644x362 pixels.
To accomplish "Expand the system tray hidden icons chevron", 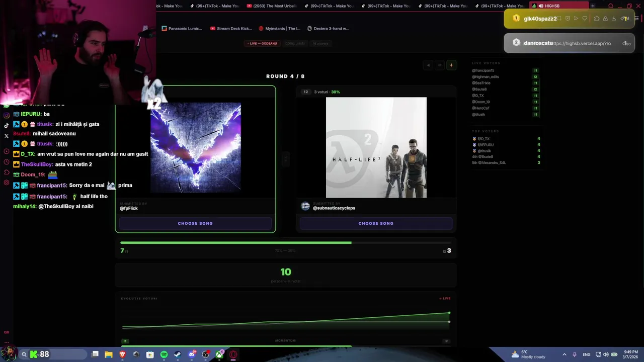I will (565, 354).
